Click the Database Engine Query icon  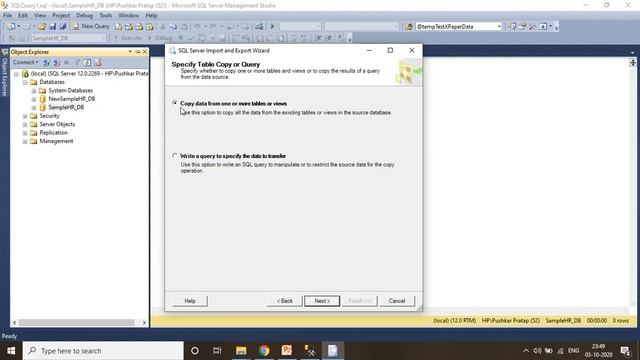coord(118,27)
